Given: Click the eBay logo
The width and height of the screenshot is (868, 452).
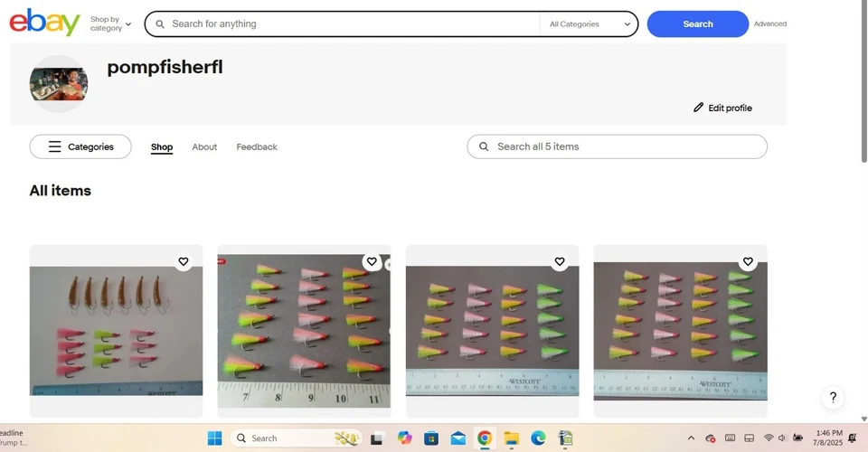Looking at the screenshot, I should click(45, 23).
